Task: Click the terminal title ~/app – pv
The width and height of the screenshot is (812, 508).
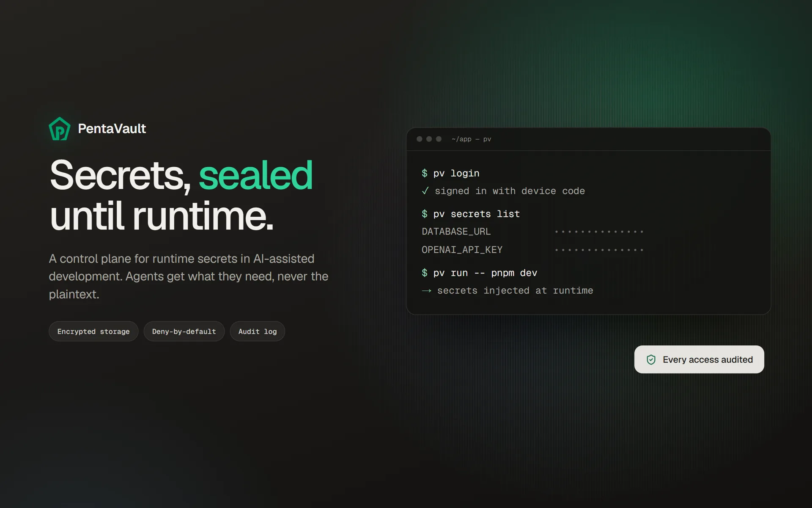Action: (x=471, y=139)
